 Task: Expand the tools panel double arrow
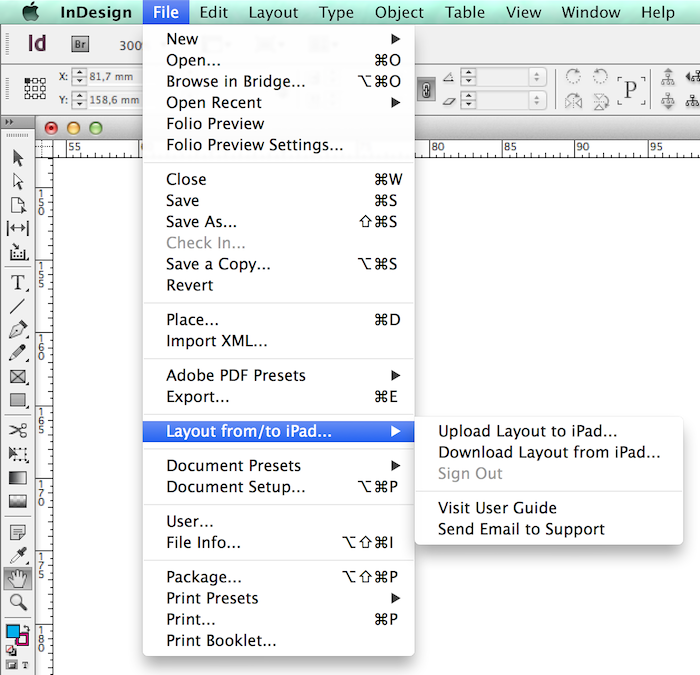tap(9, 122)
